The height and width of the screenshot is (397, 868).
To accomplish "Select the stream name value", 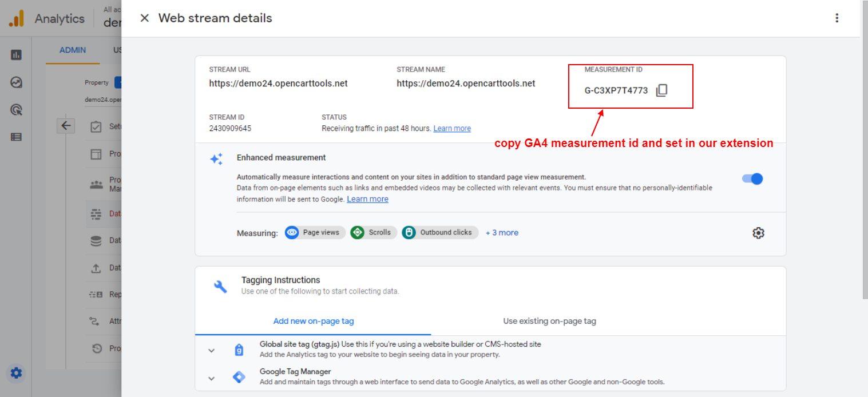I will point(466,83).
